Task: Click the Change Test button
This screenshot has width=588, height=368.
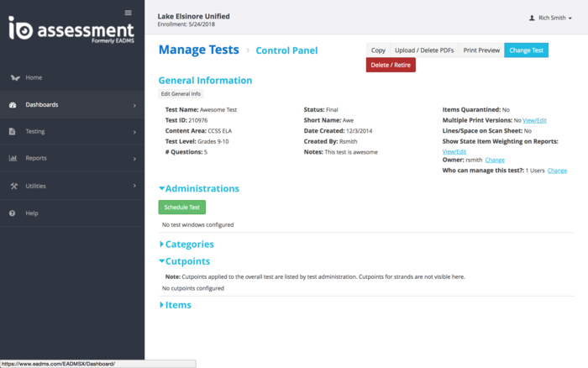Action: pos(526,50)
